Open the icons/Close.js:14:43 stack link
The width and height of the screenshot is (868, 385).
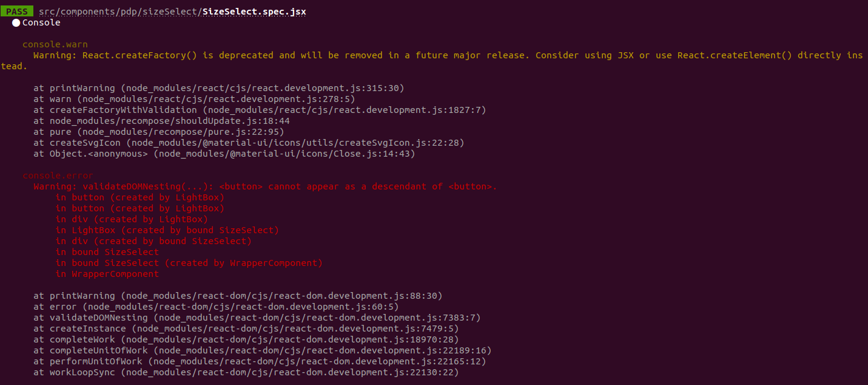[x=284, y=154]
